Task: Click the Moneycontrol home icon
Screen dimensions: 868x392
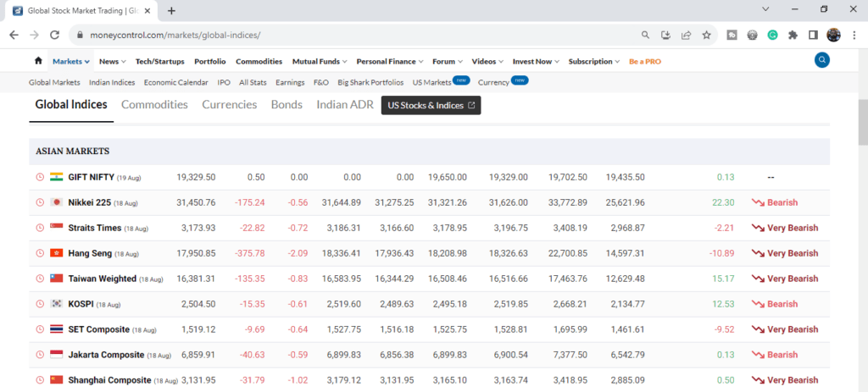Action: click(38, 61)
